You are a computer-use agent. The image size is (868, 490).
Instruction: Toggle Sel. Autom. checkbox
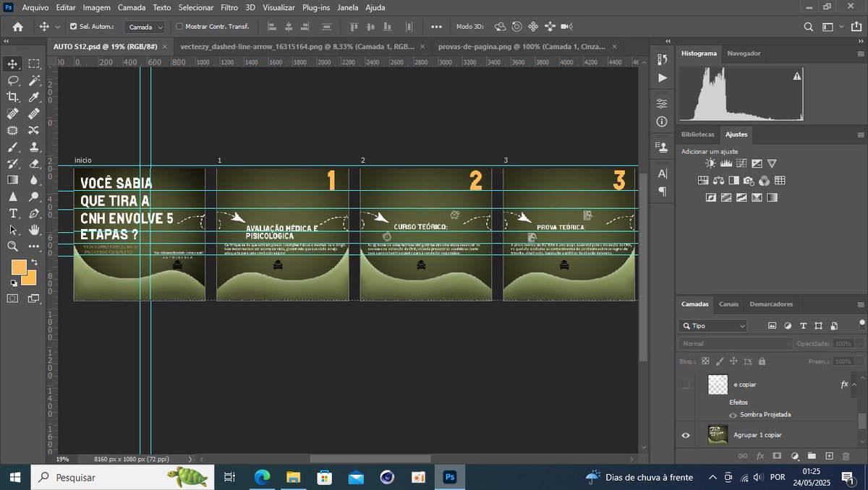click(x=73, y=27)
